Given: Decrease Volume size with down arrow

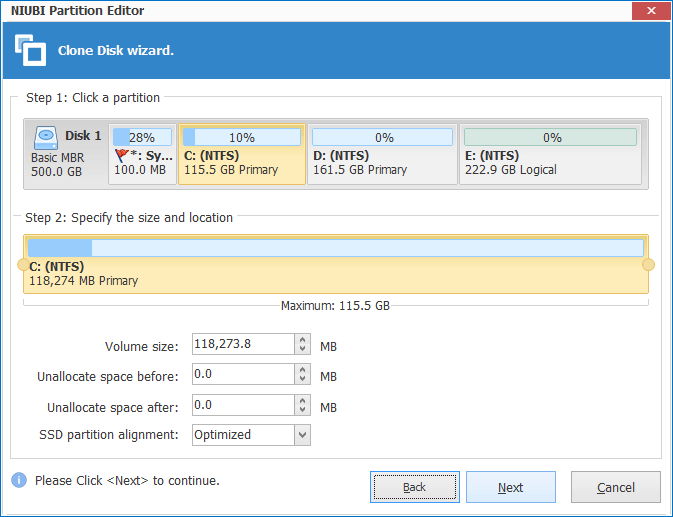Looking at the screenshot, I should tap(302, 350).
